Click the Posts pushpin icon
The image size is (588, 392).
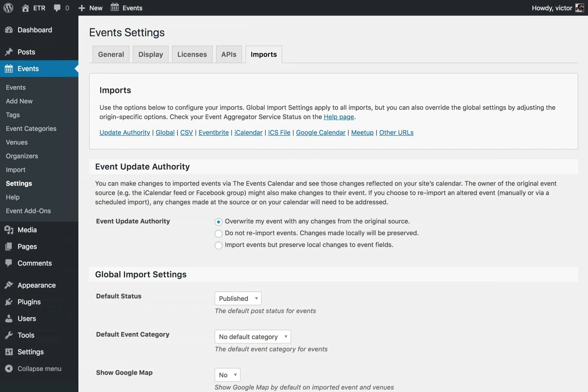point(9,52)
